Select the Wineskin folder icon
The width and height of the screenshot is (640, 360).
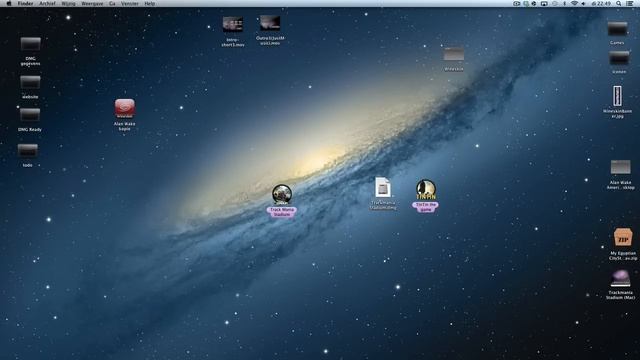click(454, 54)
